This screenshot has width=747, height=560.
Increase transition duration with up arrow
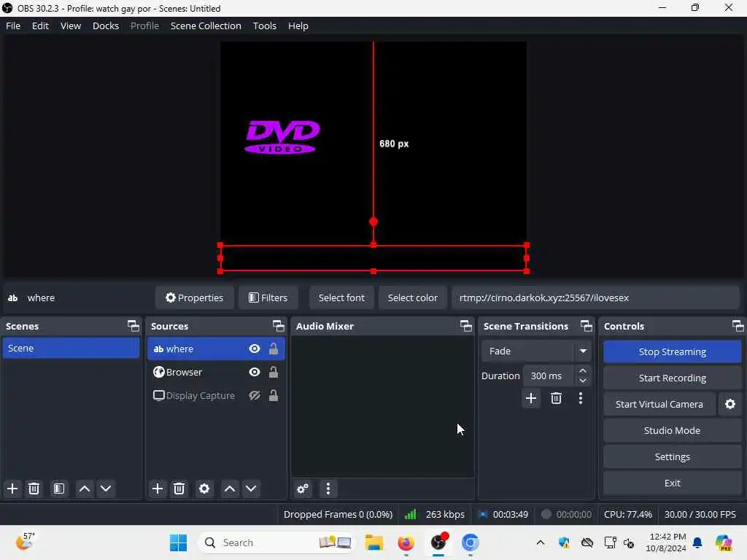[583, 370]
